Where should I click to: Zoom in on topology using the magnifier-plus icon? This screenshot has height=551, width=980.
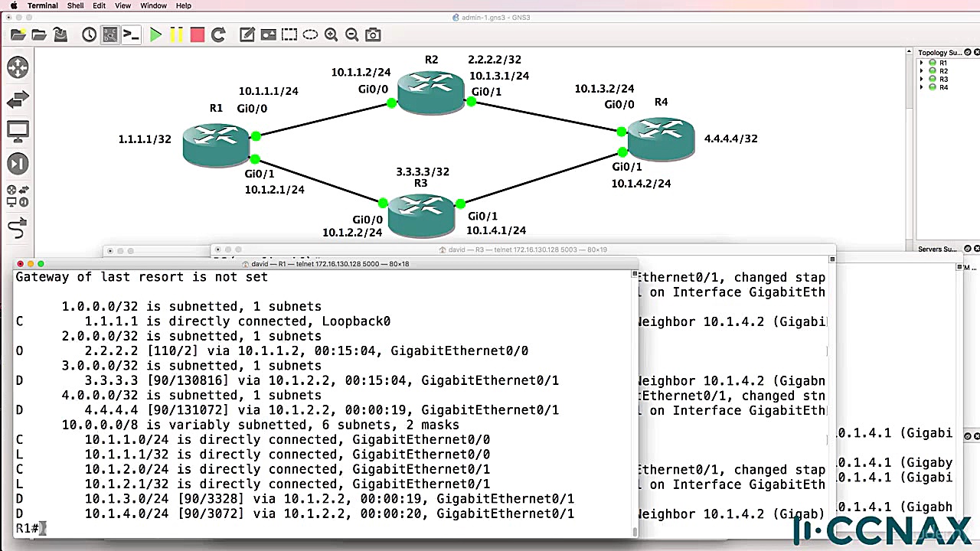331,34
